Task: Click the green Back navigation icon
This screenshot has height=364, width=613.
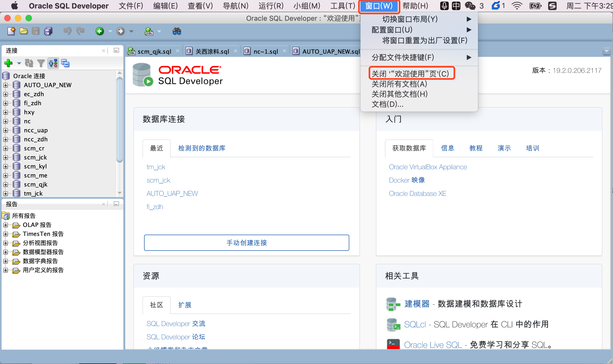Action: (x=100, y=31)
